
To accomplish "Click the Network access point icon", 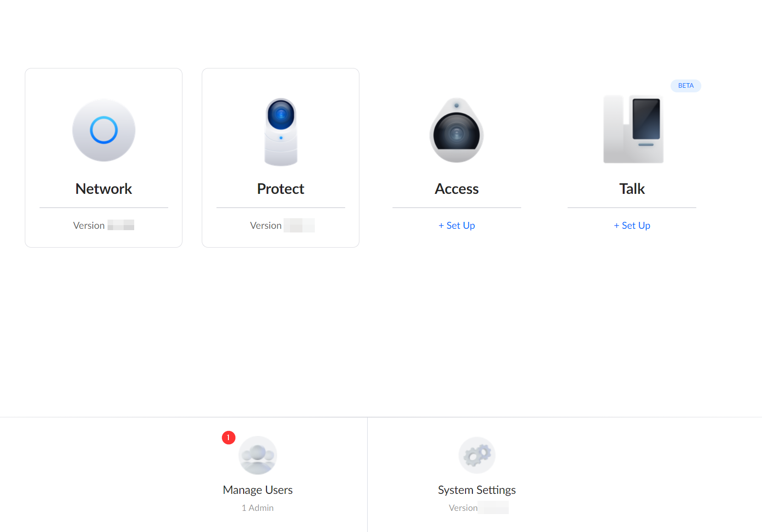I will (x=104, y=130).
